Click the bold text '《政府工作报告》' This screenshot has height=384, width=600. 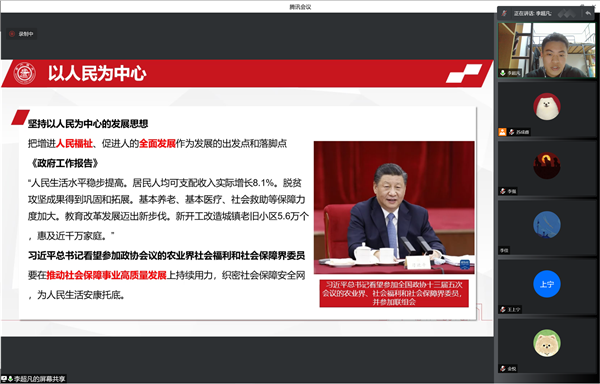click(65, 164)
